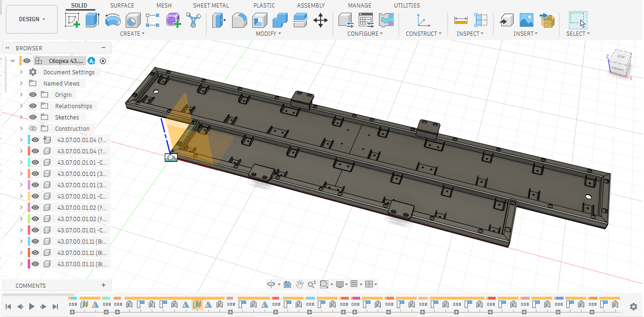This screenshot has height=317, width=644.
Task: Activate the Move/Copy tool
Action: tap(321, 20)
